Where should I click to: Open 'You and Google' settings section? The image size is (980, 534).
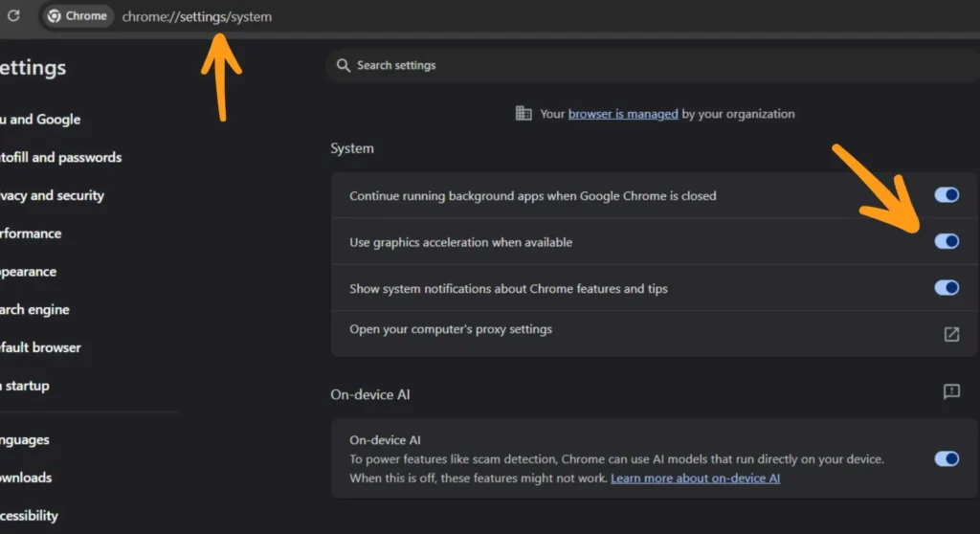coord(40,120)
